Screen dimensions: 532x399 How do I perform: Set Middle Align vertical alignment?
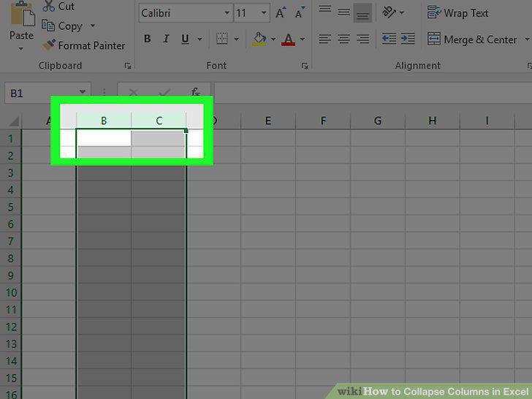click(x=343, y=12)
